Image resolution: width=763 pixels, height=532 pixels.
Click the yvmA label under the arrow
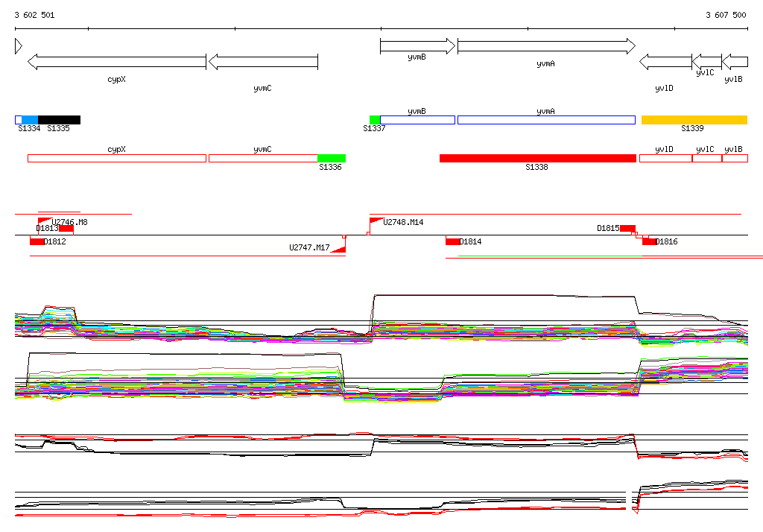coord(545,64)
